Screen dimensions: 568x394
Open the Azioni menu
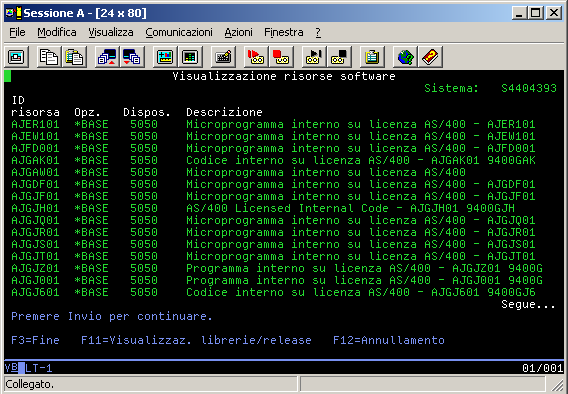[238, 32]
